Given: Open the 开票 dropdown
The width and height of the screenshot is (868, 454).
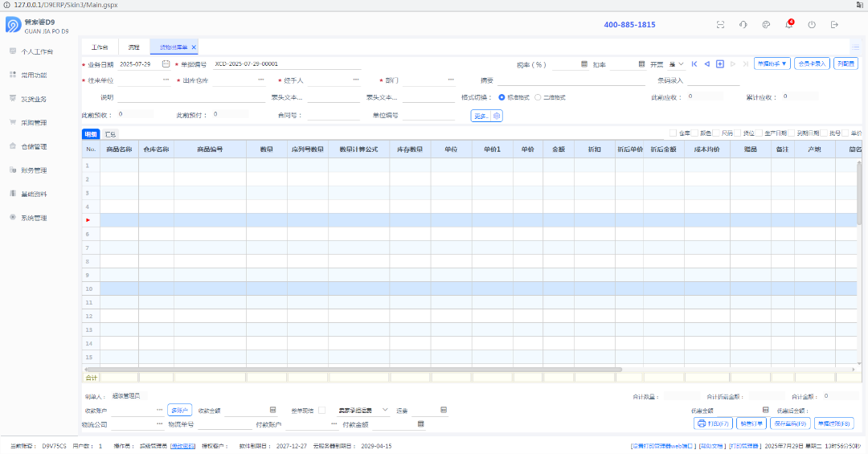Looking at the screenshot, I should [x=677, y=64].
